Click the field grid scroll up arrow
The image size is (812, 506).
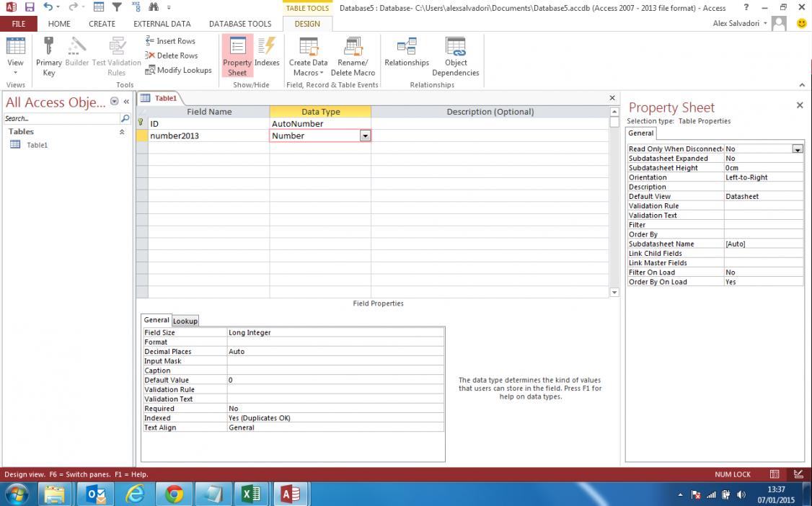coord(614,112)
